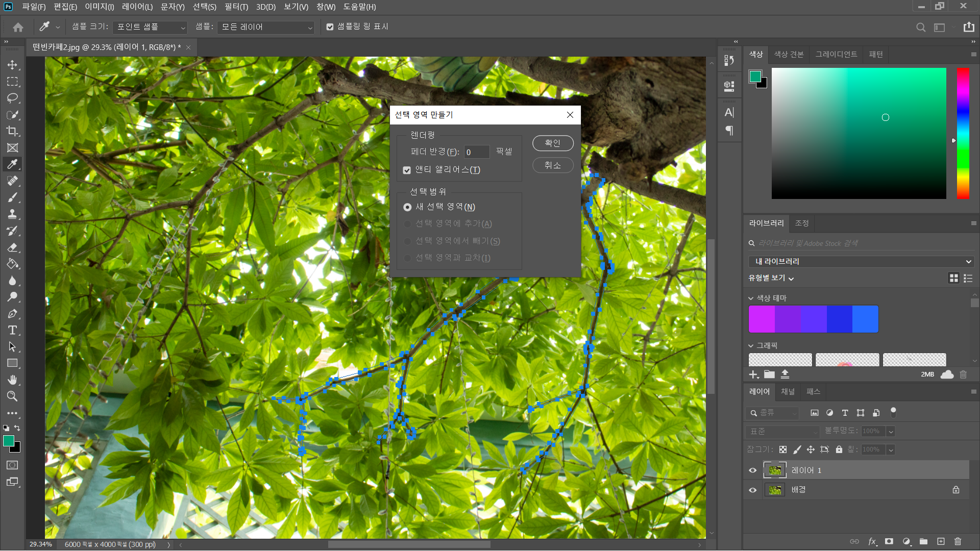
Task: Open the 필터 menu
Action: 236,7
